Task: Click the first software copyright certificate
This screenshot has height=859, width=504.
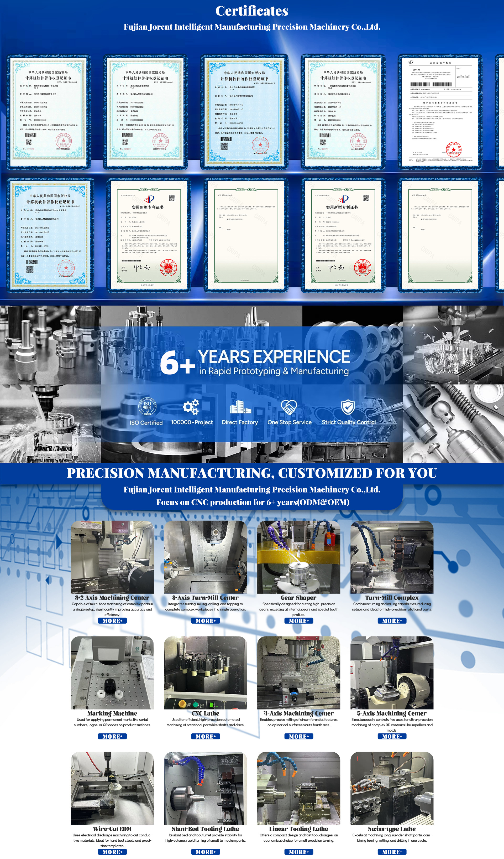Action: click(49, 112)
